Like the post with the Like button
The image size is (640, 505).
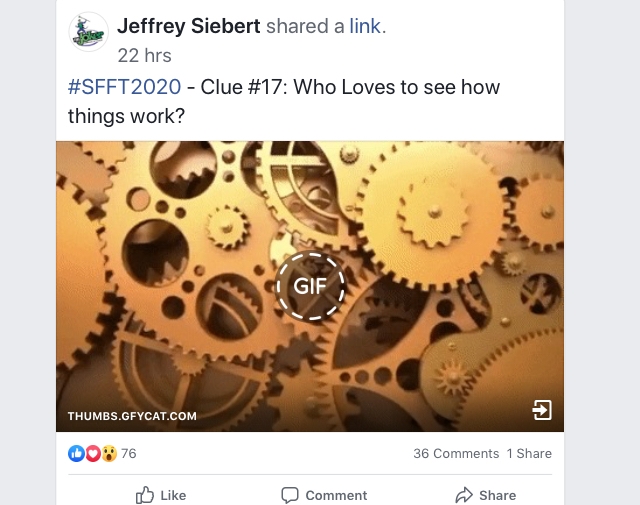(x=161, y=495)
